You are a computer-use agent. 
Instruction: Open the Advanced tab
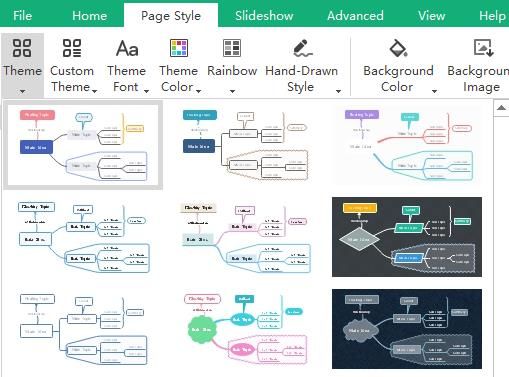click(x=355, y=16)
